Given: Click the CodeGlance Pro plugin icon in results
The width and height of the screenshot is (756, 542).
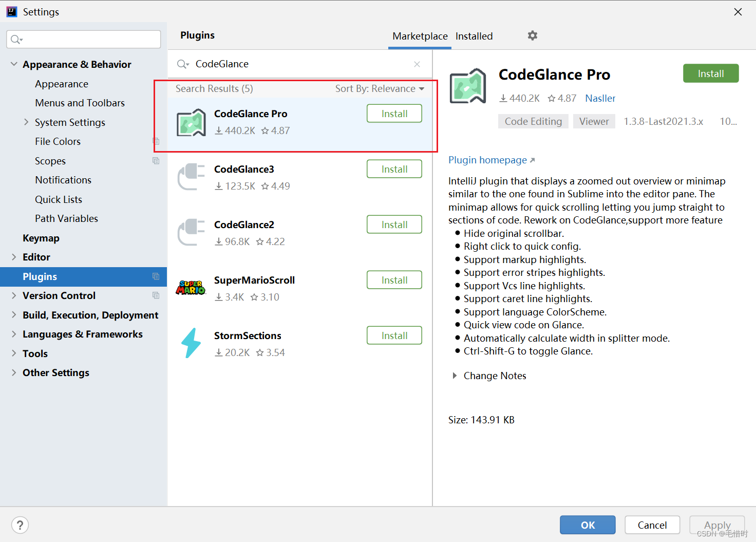Looking at the screenshot, I should click(191, 123).
